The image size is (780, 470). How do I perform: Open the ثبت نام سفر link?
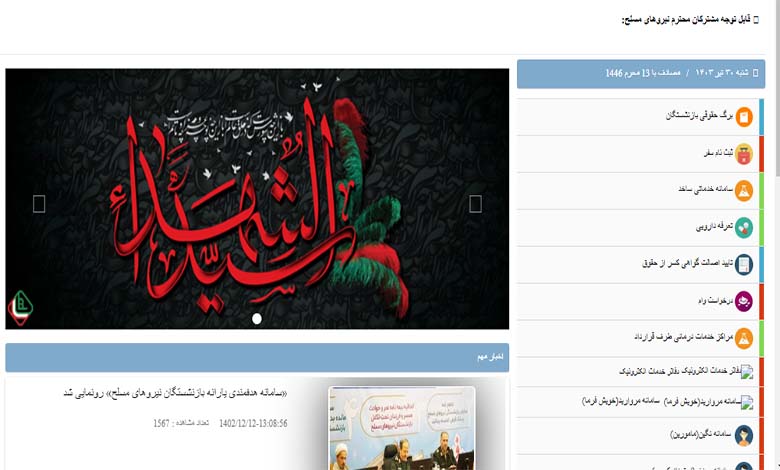click(718, 153)
